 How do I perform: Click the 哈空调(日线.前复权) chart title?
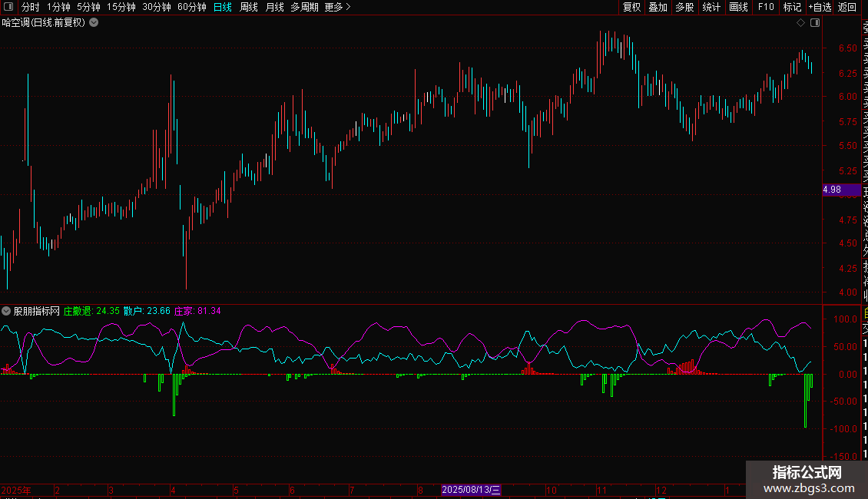point(44,23)
